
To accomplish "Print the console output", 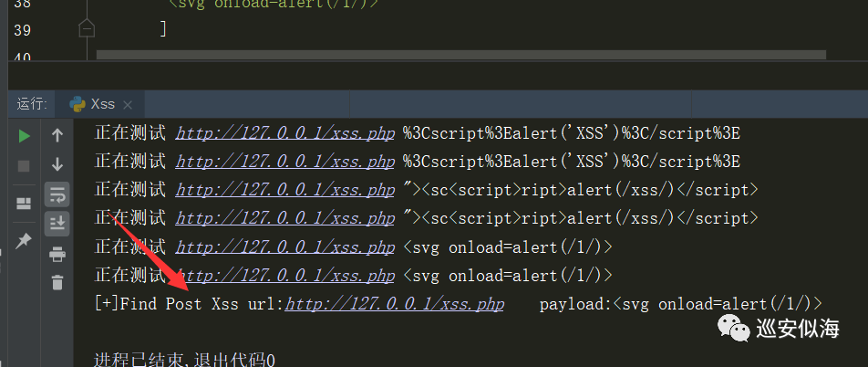I will point(57,255).
